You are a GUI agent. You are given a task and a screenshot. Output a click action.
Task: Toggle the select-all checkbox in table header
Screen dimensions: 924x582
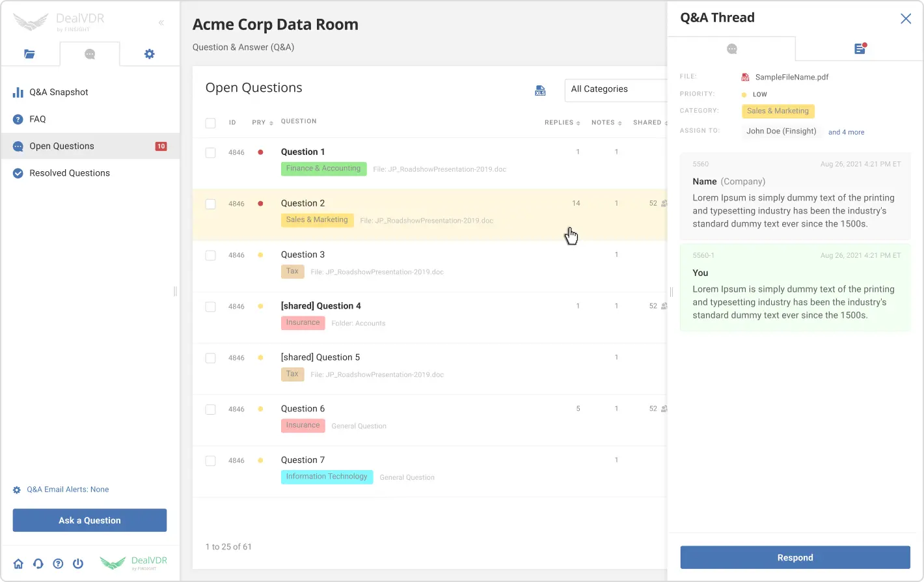click(x=211, y=123)
